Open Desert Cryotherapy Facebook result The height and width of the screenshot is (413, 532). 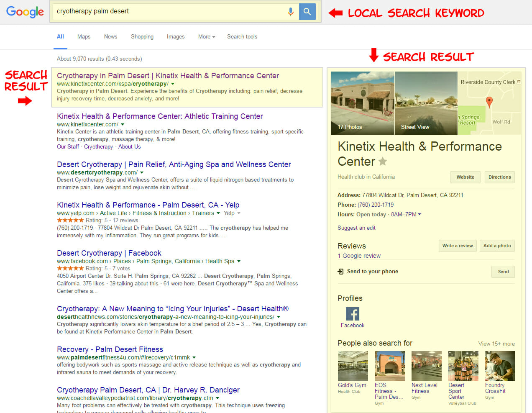click(109, 253)
